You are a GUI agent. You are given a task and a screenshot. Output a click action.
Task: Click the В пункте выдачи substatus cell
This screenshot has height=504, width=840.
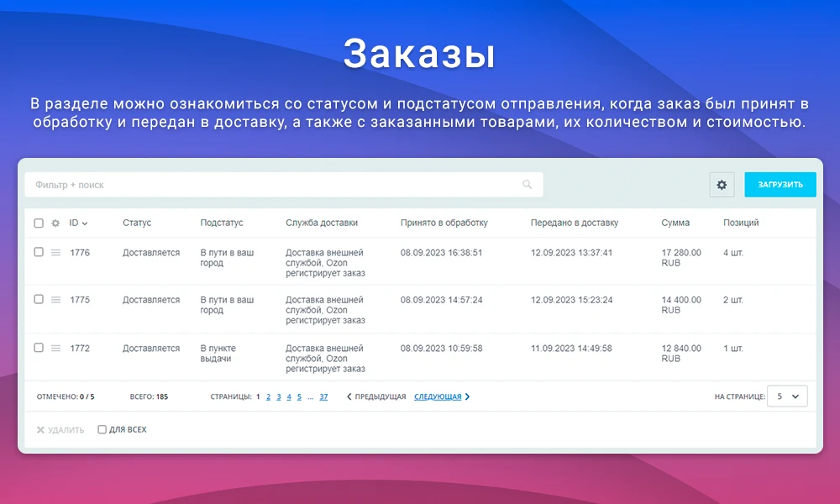point(218,354)
